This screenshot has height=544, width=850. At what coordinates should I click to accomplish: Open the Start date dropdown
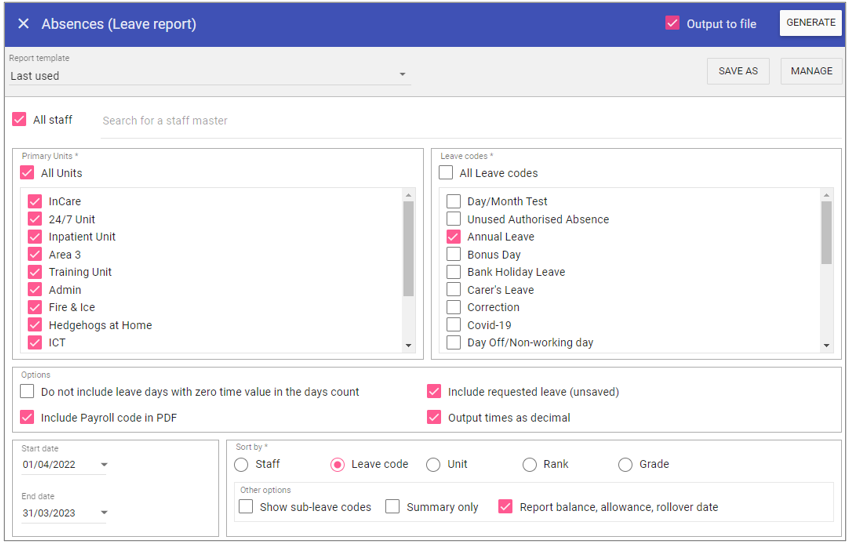(104, 465)
